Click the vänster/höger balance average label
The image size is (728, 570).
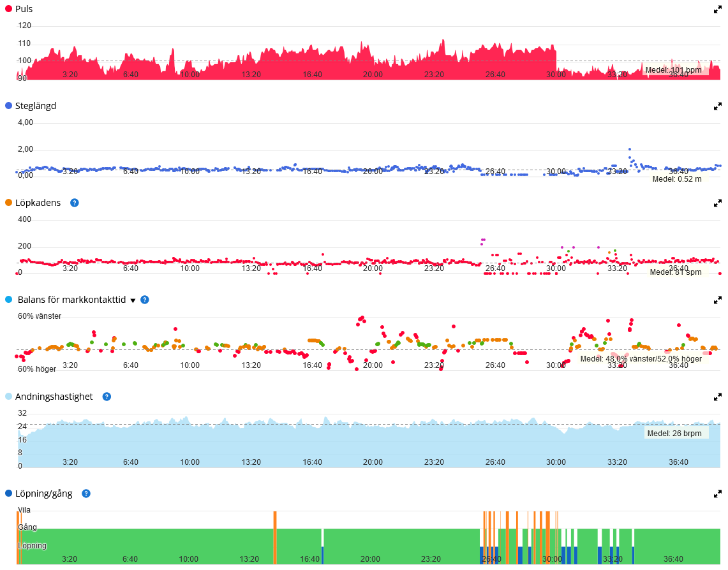click(641, 358)
